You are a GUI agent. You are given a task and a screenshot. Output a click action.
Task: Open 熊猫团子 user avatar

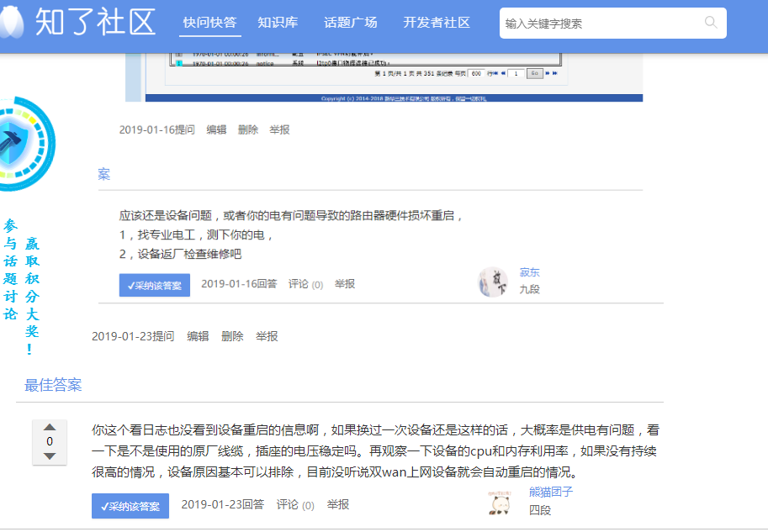500,503
